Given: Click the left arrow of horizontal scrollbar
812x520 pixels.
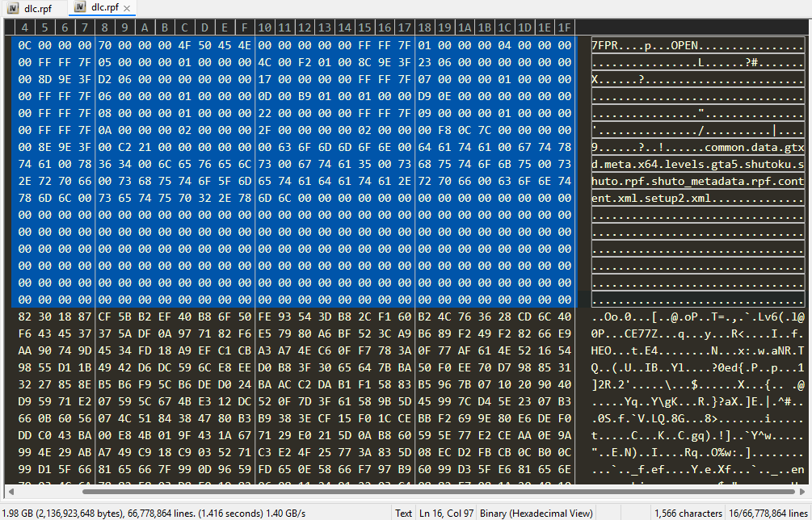Looking at the screenshot, I should [x=11, y=492].
